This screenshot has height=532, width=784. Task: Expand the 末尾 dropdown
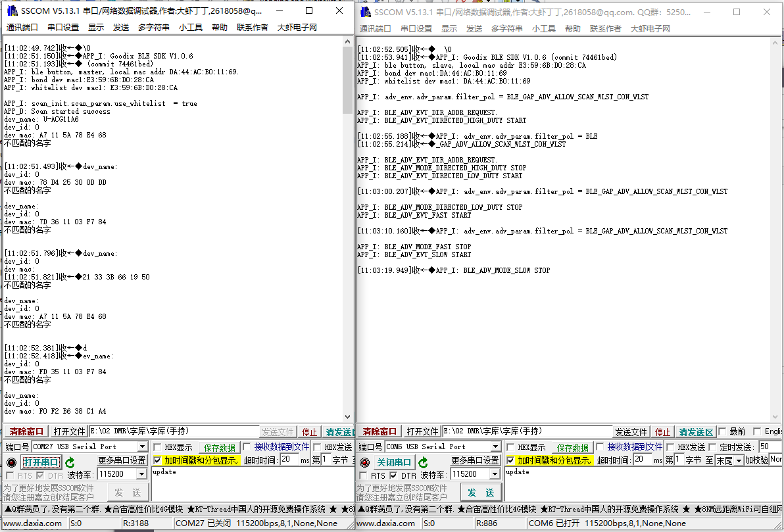[x=739, y=460]
